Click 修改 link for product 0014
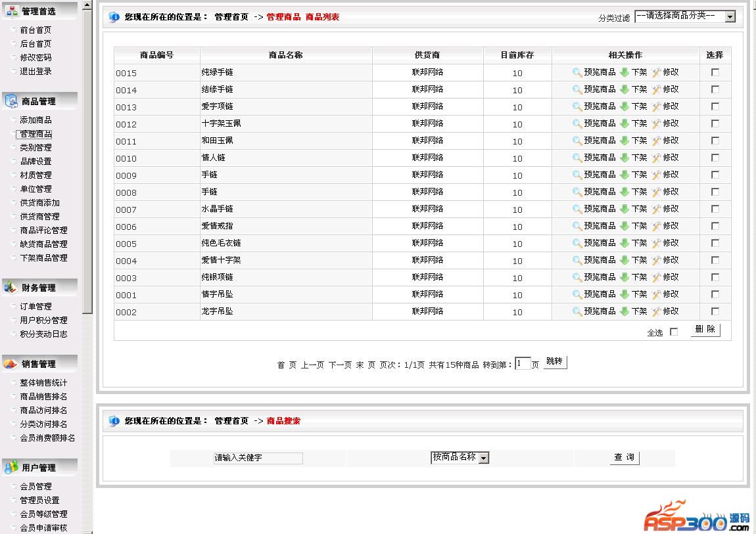756x534 pixels. click(x=671, y=89)
